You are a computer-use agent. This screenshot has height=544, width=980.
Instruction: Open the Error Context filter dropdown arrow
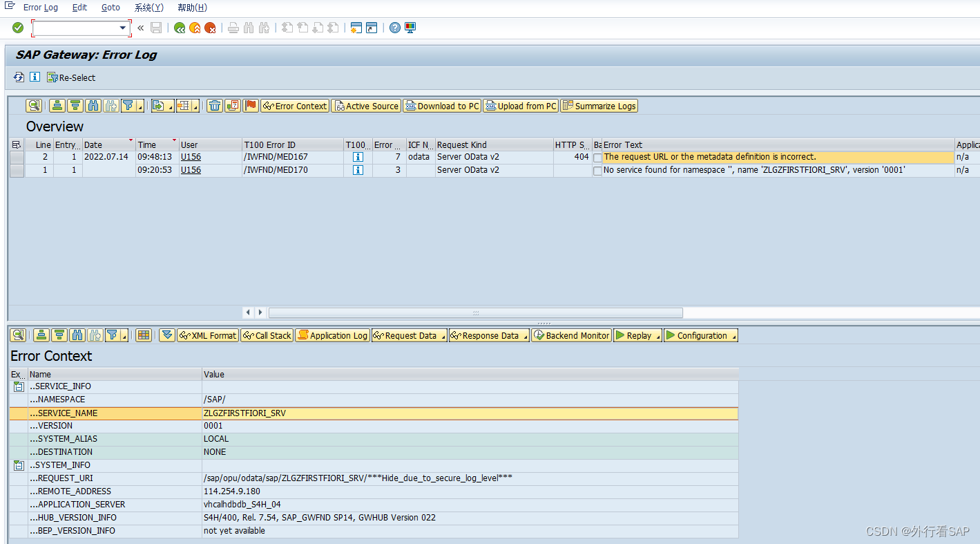point(124,336)
